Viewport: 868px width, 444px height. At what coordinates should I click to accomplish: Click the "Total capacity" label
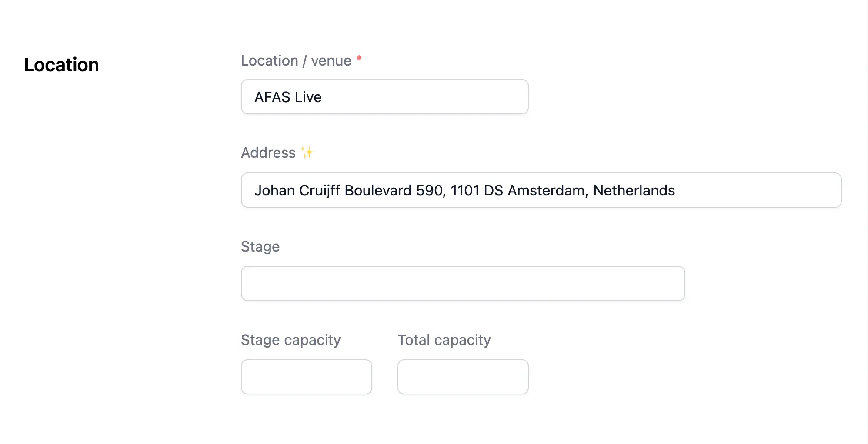click(x=444, y=340)
